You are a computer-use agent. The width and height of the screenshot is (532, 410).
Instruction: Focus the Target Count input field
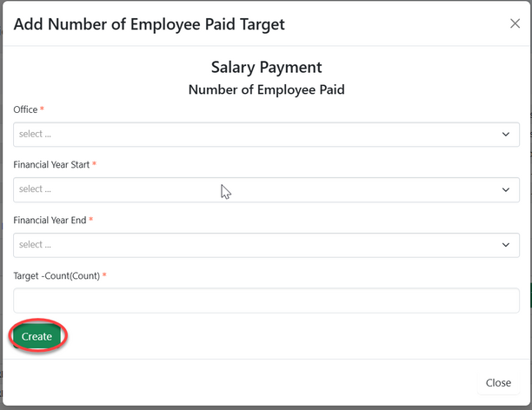(266, 301)
